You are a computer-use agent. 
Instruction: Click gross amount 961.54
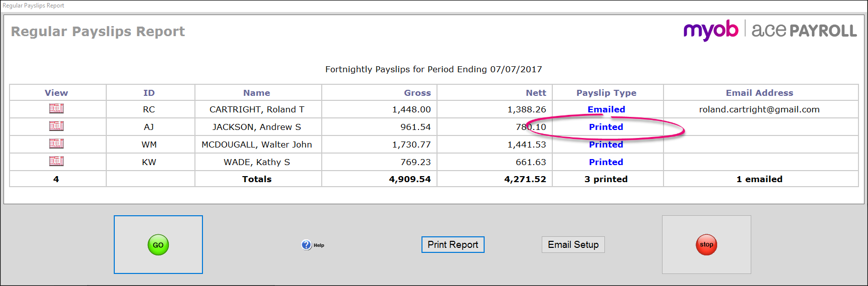pyautogui.click(x=415, y=127)
